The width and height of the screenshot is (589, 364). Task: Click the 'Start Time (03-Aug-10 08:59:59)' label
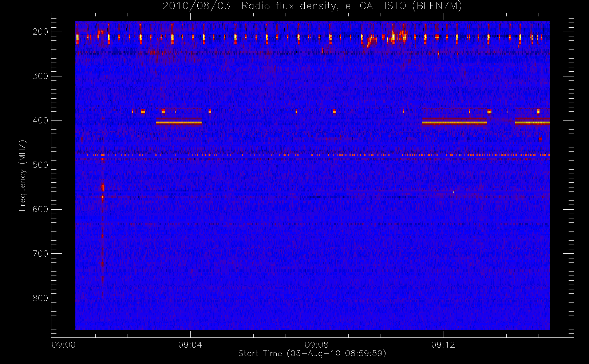(x=312, y=353)
